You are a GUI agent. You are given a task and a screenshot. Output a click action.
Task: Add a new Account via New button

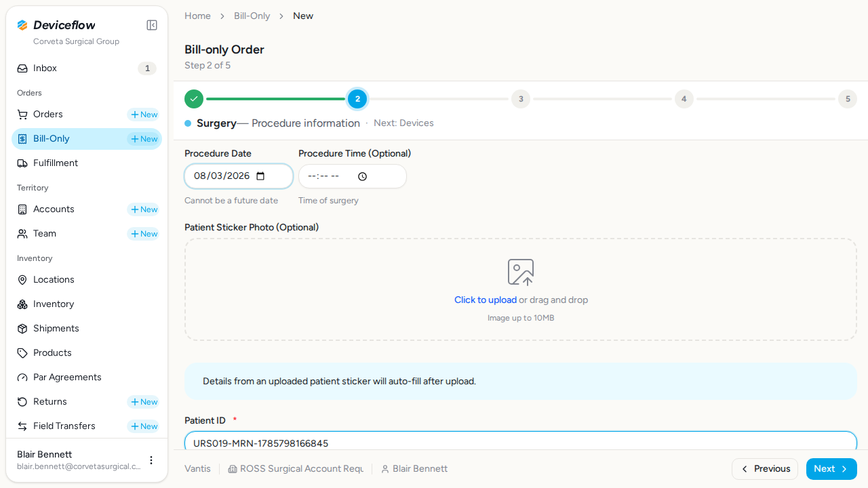pos(143,209)
